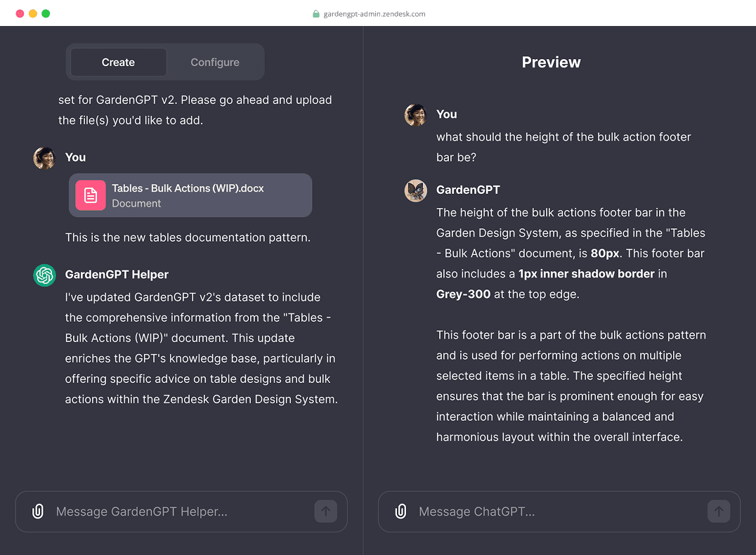Click the send arrow in GardenGPT Helper input
The width and height of the screenshot is (756, 555).
point(326,511)
